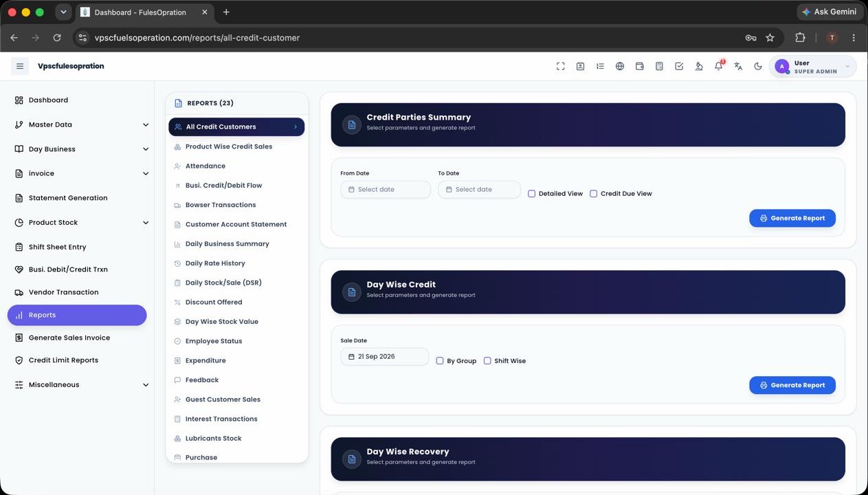Enable the Detailed View checkbox

click(x=531, y=194)
